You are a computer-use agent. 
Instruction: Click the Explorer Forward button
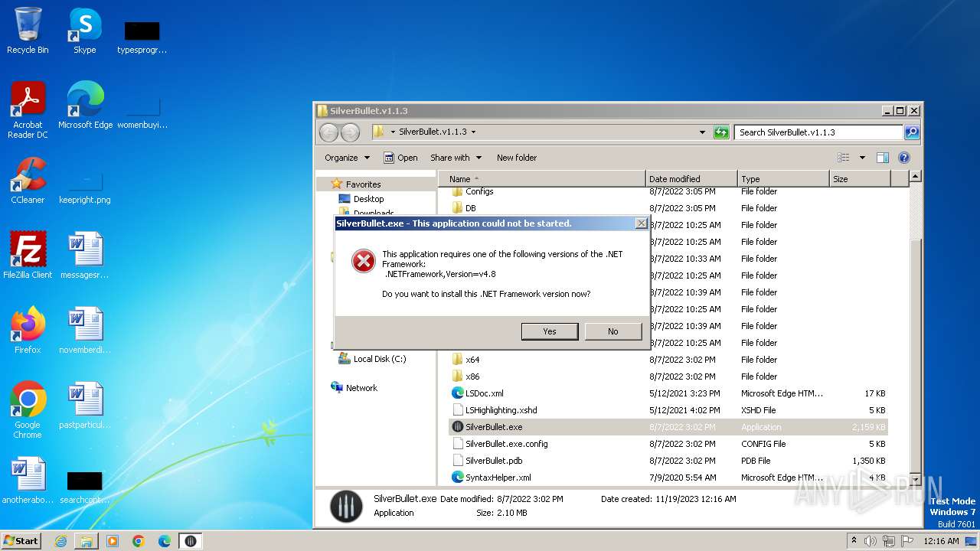(350, 132)
